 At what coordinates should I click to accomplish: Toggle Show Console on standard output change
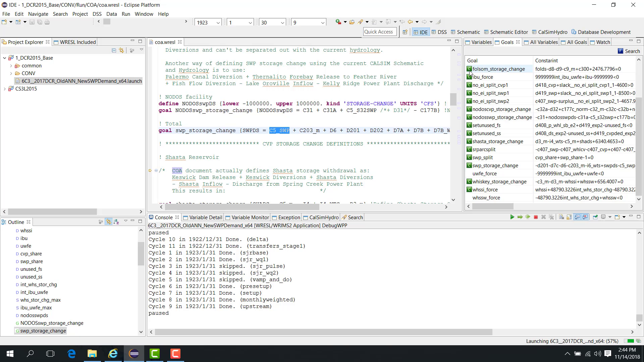(577, 217)
